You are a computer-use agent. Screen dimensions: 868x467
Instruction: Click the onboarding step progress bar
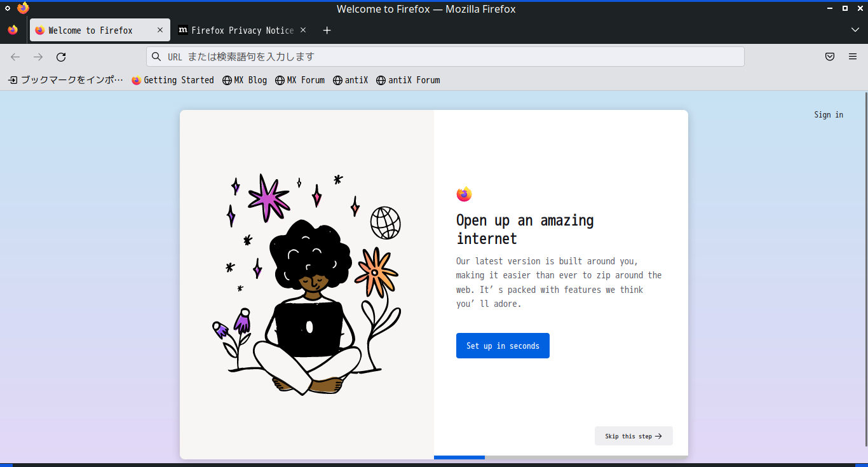[561, 457]
